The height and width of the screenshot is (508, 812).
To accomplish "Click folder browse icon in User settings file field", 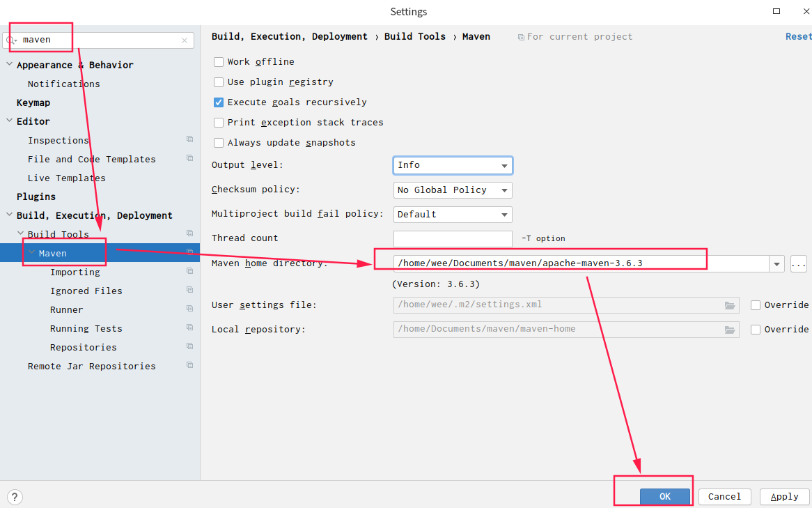I will coord(730,305).
